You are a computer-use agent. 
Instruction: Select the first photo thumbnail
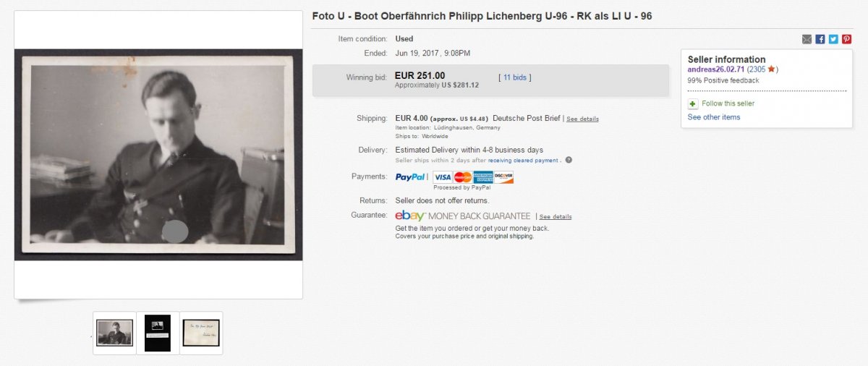(x=114, y=333)
